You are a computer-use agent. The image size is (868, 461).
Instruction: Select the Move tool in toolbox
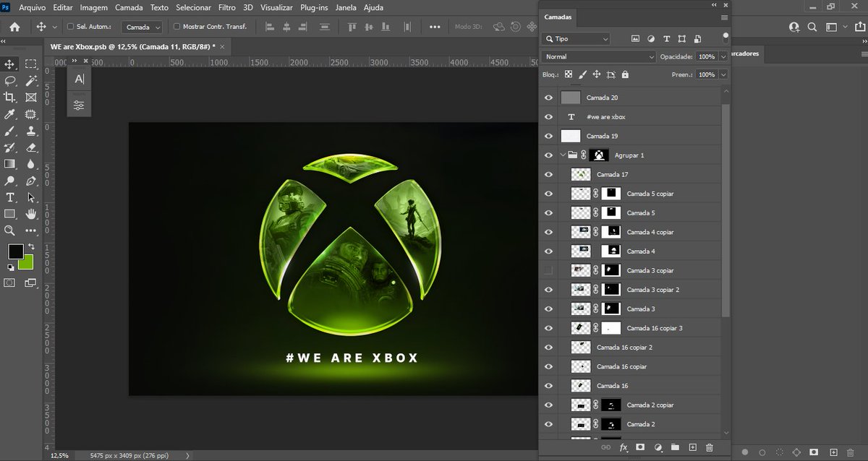pyautogui.click(x=10, y=64)
